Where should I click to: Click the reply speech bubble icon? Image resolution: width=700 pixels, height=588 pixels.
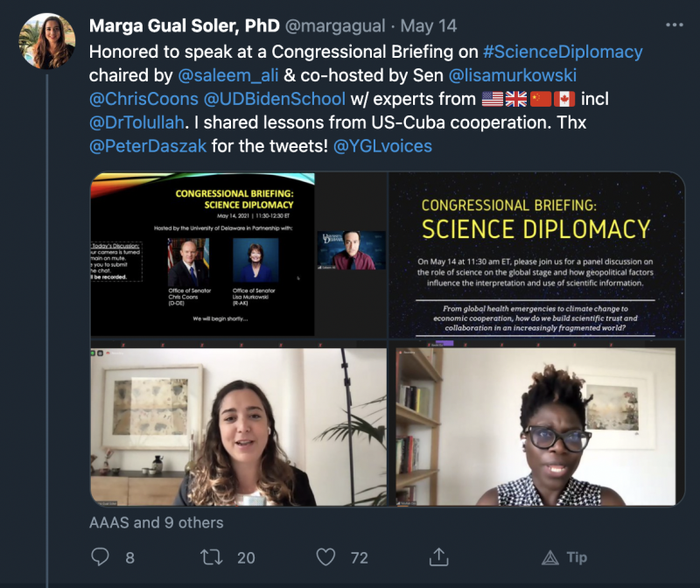click(x=100, y=556)
